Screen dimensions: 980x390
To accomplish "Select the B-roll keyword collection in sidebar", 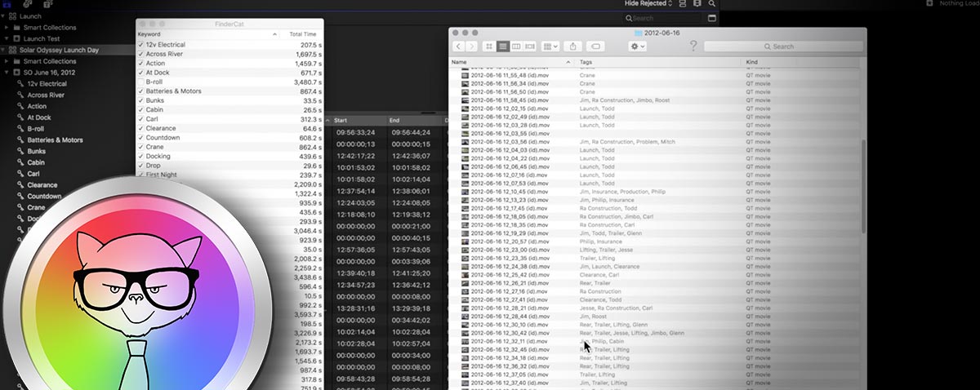I will [x=36, y=129].
